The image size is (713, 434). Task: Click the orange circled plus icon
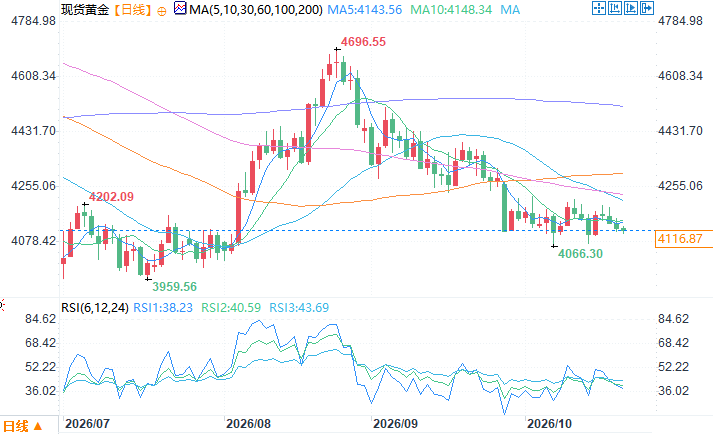(x=161, y=11)
